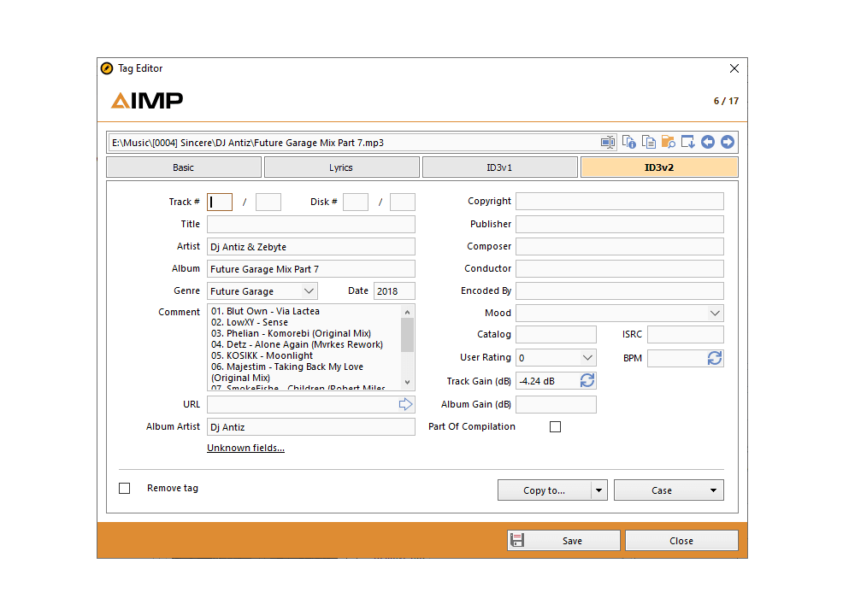Click the copy tags to clipboard icon
This screenshot has width=843, height=616.
[x=648, y=142]
